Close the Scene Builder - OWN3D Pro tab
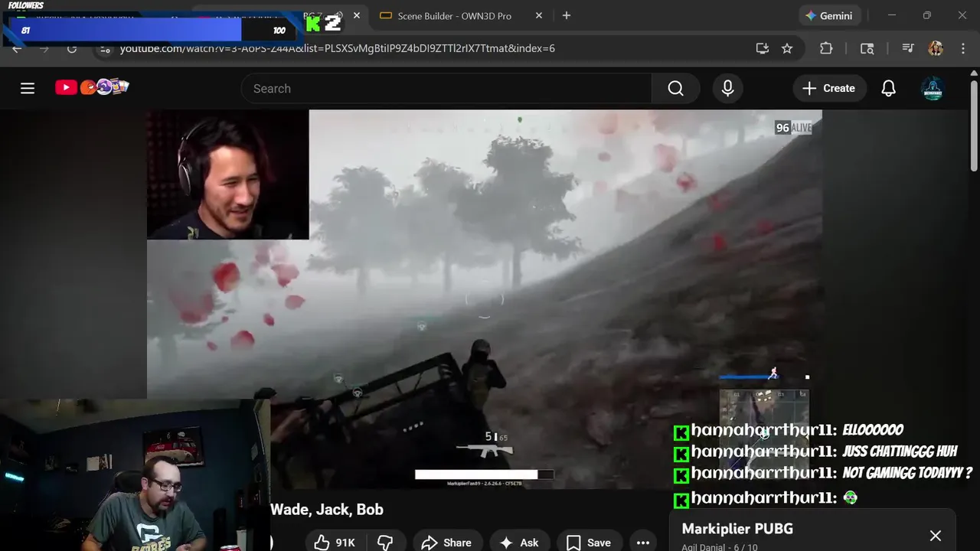980x551 pixels. [539, 15]
